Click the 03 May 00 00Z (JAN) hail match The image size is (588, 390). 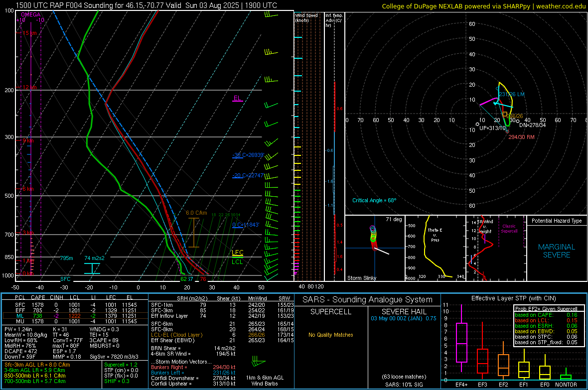404,318
